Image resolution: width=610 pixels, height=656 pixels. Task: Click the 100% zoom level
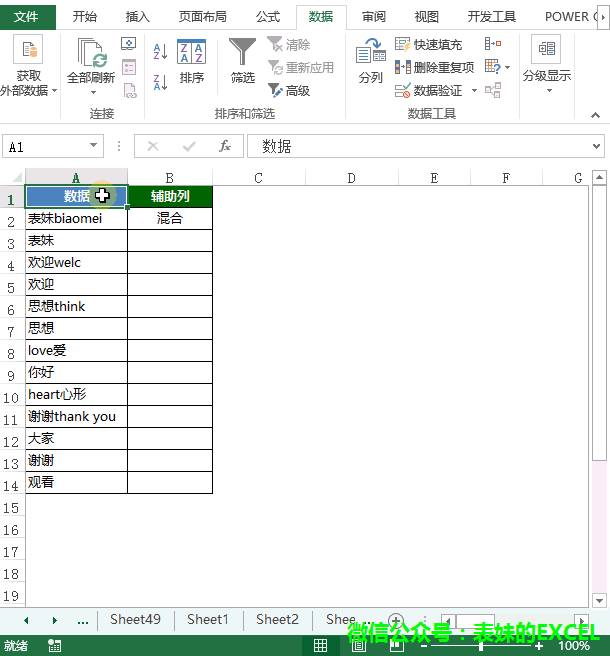(x=574, y=646)
